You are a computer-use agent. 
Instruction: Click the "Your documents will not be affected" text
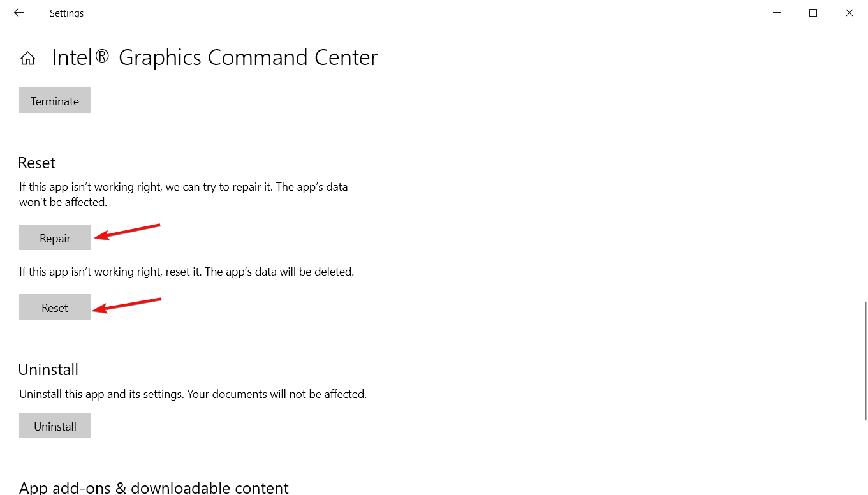click(x=276, y=394)
